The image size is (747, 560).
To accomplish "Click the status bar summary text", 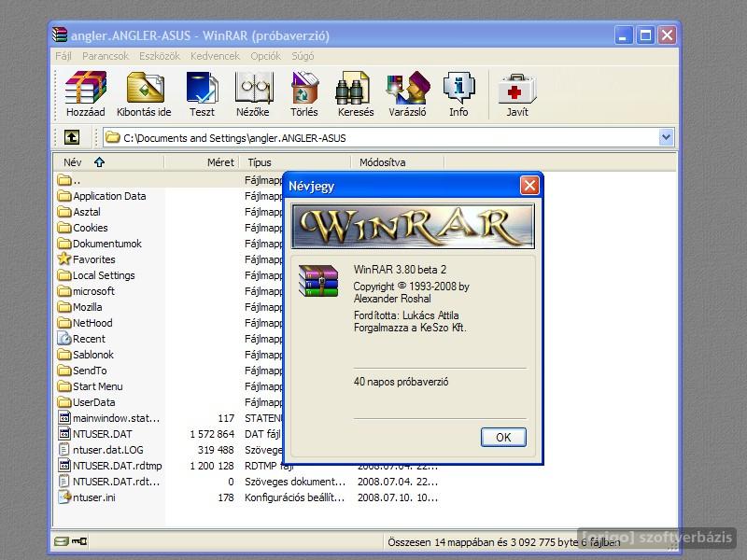I will click(504, 542).
